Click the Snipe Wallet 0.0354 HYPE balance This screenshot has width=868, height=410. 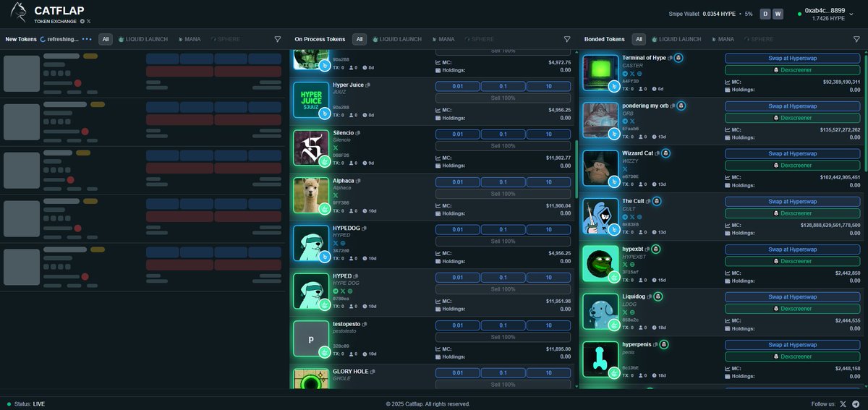tap(718, 14)
